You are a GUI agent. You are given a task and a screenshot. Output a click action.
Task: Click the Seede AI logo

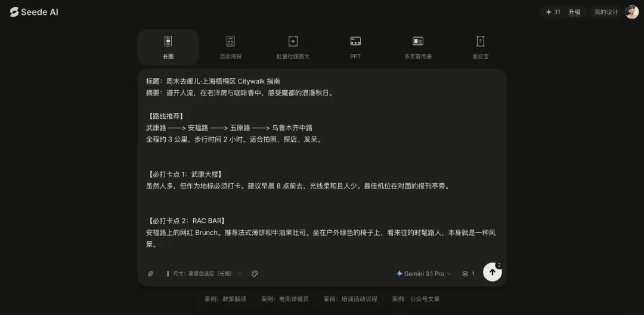point(34,13)
